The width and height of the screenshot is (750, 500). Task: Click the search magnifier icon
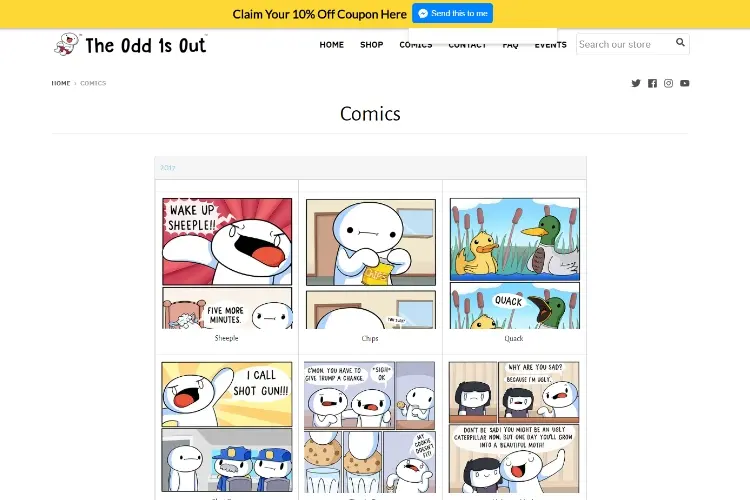click(x=680, y=43)
